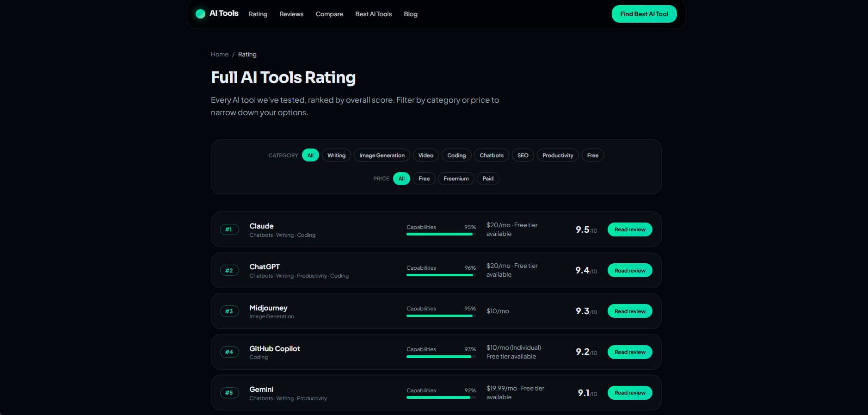Click the 9.5 score for Claude
Screen dimensions: 868x415
(586, 229)
